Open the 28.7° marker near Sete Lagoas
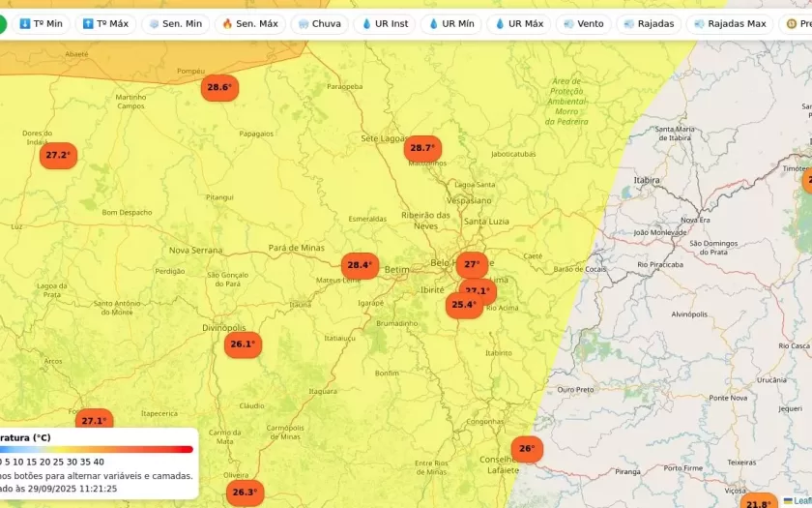The width and height of the screenshot is (812, 508). coord(422,148)
